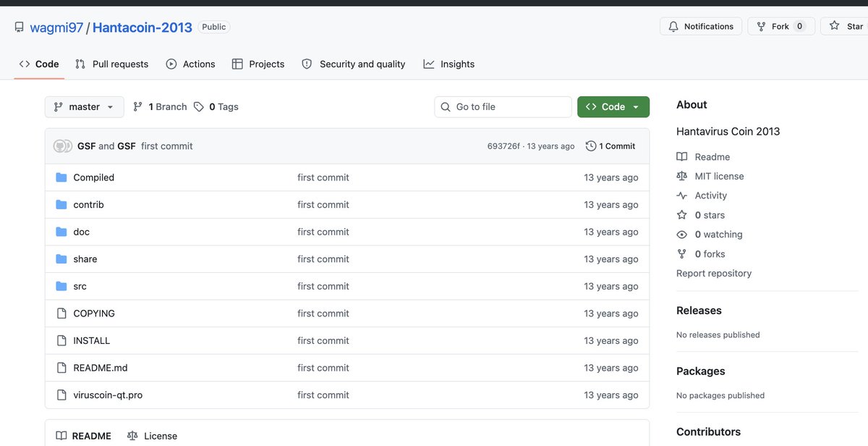Open the share folder
868x446 pixels.
click(x=85, y=259)
